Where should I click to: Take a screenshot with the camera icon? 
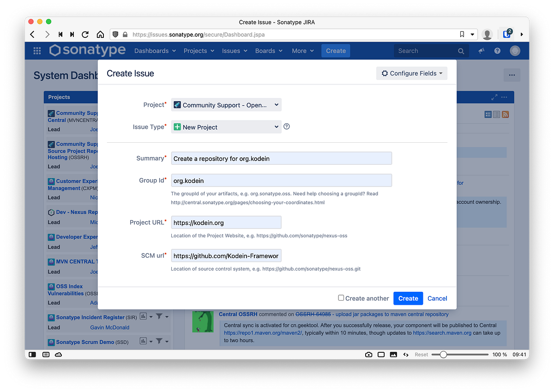(368, 354)
